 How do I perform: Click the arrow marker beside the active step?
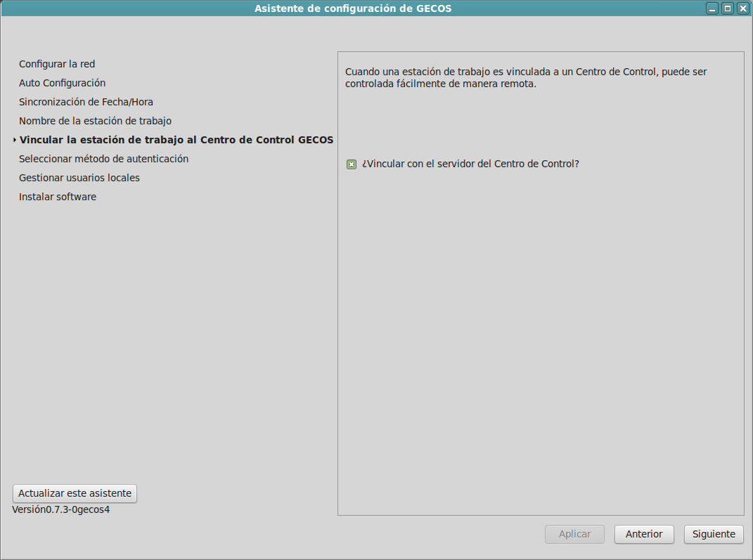[15, 141]
